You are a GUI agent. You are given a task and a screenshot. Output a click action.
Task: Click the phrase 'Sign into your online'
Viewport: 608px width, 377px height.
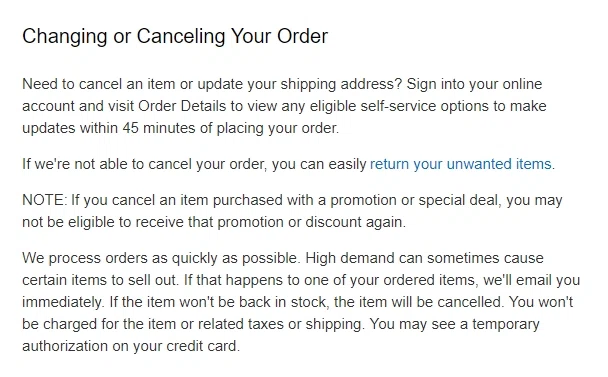click(474, 84)
